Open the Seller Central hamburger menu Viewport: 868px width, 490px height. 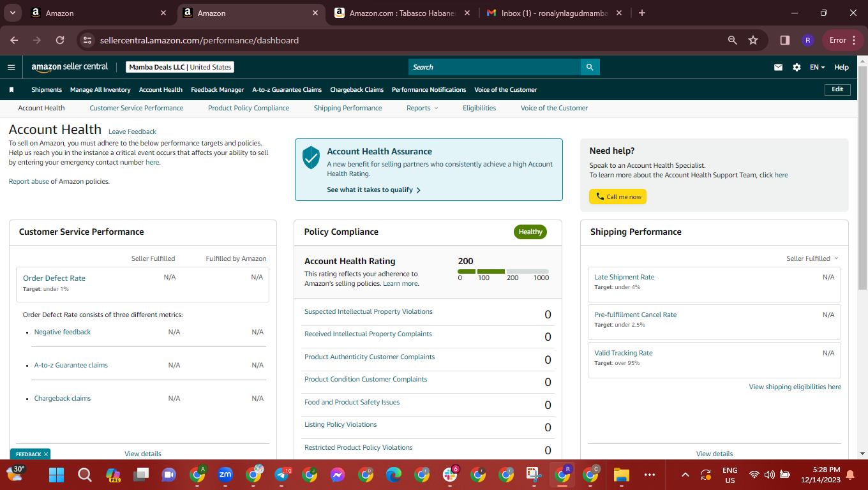[x=11, y=67]
